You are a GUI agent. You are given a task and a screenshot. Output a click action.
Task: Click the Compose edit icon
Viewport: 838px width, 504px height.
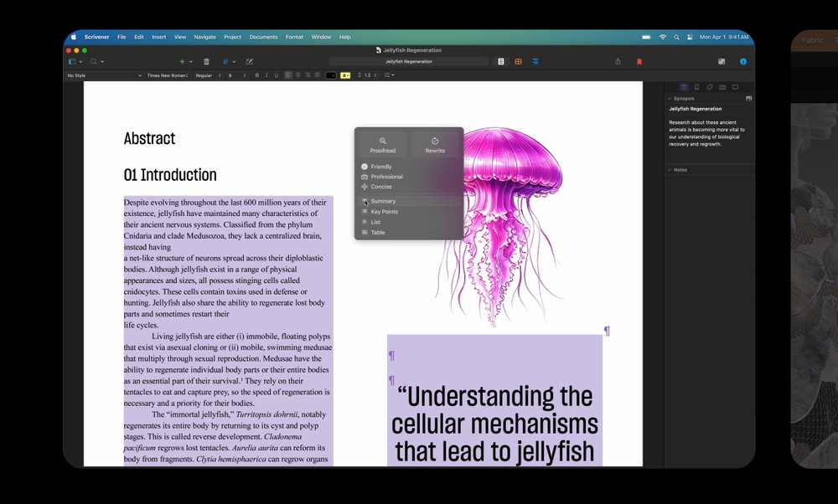249,62
